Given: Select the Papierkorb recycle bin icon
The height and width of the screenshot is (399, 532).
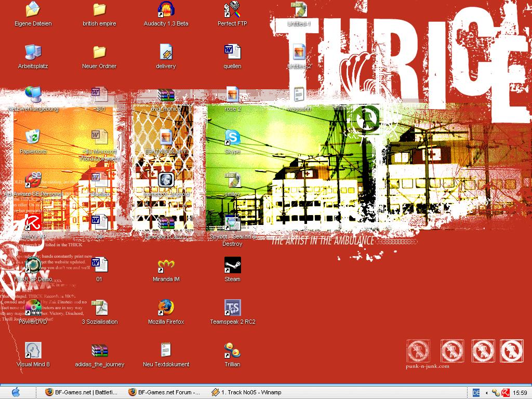Looking at the screenshot, I should pyautogui.click(x=33, y=137).
